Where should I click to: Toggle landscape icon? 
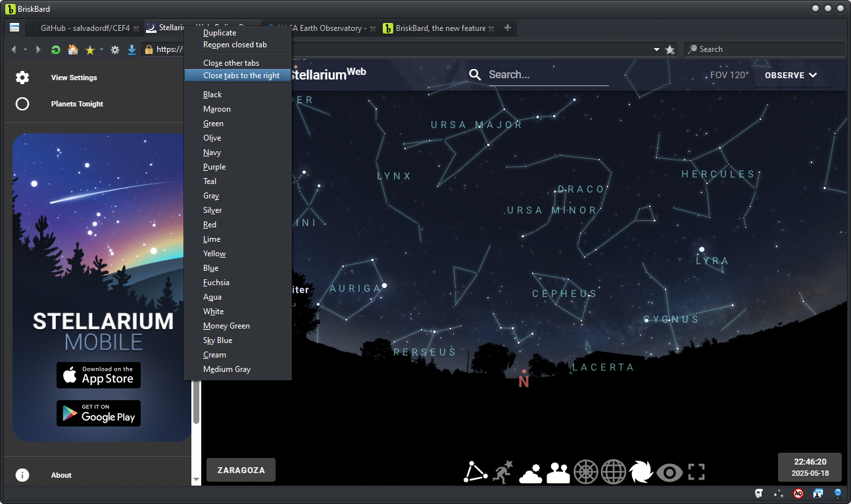pyautogui.click(x=558, y=472)
